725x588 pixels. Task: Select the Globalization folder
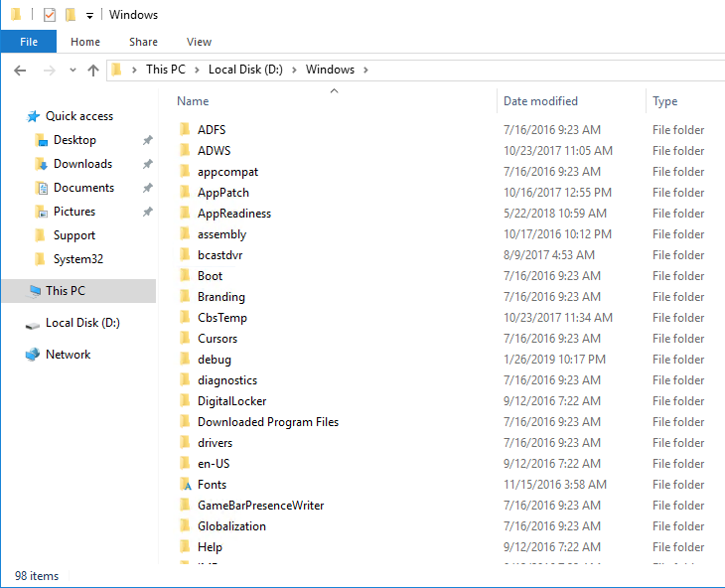(x=231, y=526)
